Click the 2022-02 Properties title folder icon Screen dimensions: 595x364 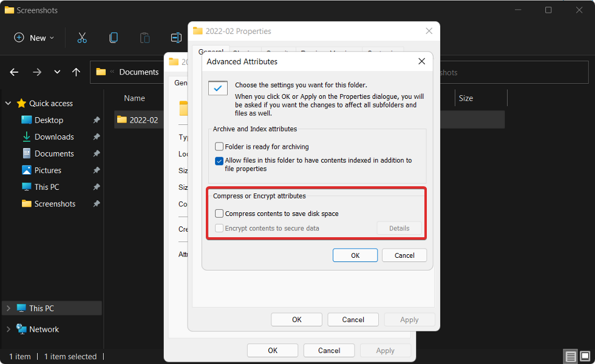pos(198,31)
